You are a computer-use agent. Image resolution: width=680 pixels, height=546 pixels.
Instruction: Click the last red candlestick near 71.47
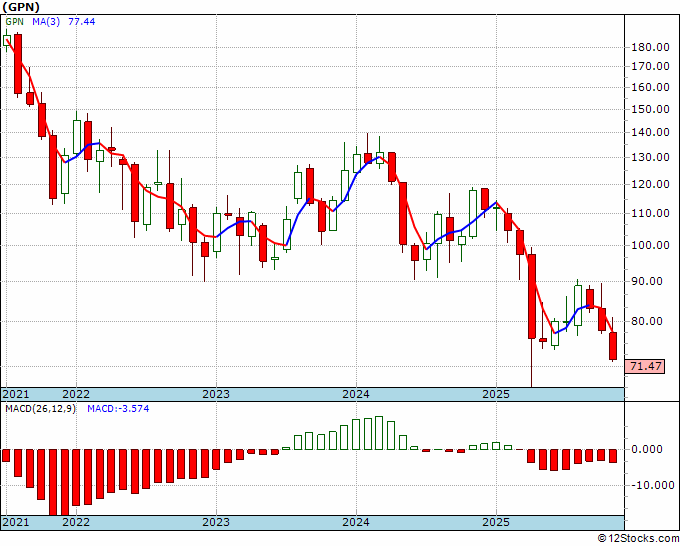point(613,346)
